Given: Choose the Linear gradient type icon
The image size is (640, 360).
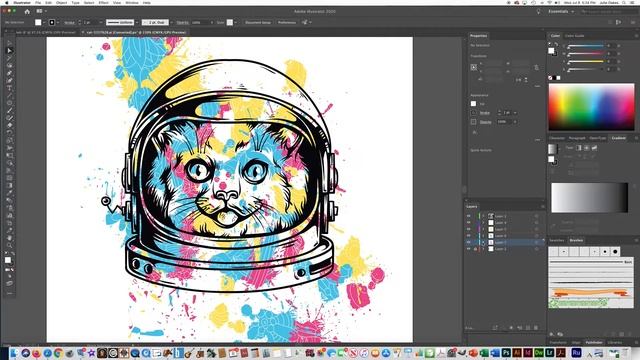Looking at the screenshot, I should click(578, 148).
